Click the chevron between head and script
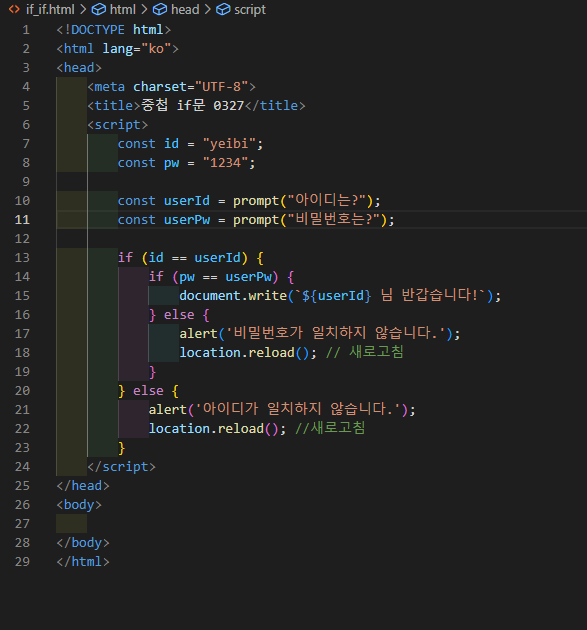Screen dimensions: 587x630 [x=207, y=9]
